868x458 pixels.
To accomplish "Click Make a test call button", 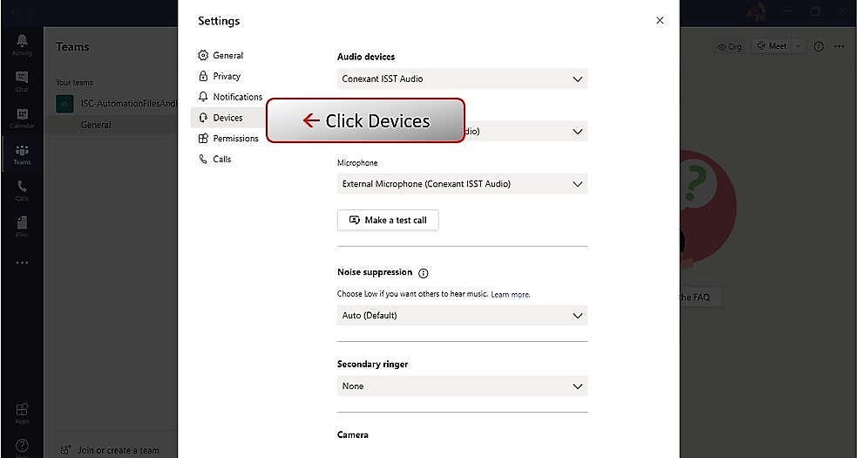I will pos(388,220).
